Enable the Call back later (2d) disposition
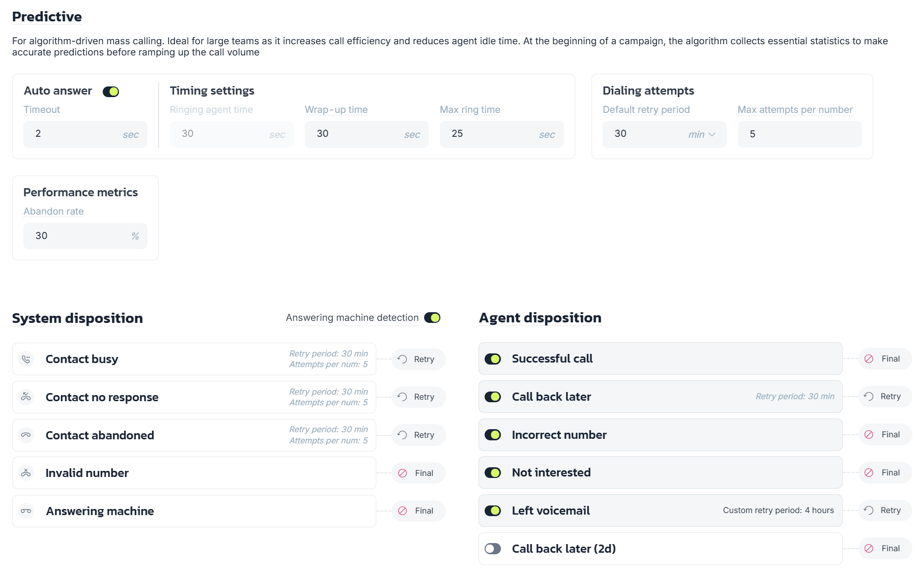This screenshot has height=569, width=924. (x=493, y=549)
